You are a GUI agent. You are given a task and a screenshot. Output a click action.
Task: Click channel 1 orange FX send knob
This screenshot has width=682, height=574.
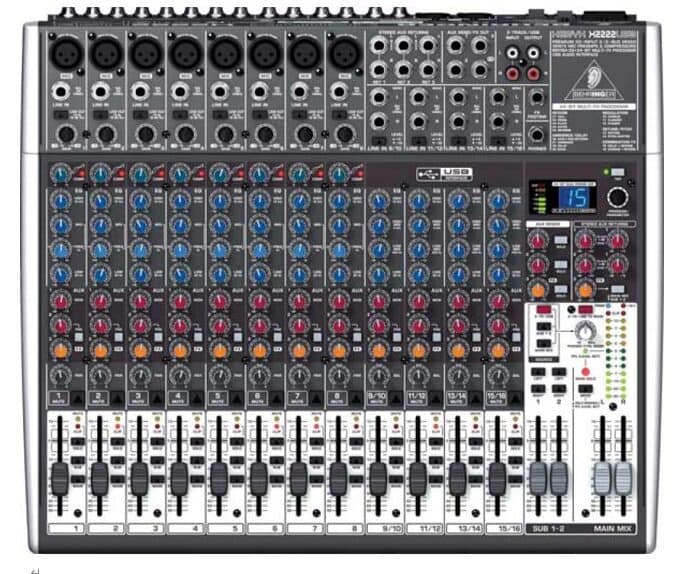pos(59,350)
